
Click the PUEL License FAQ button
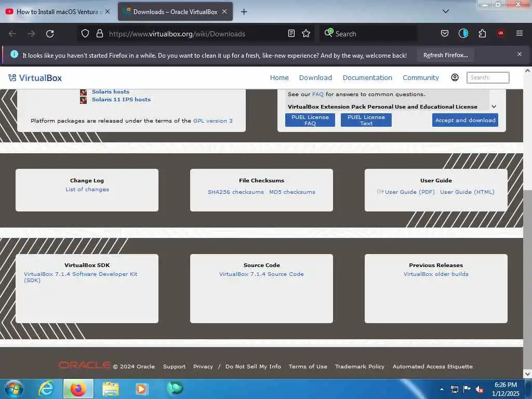[x=310, y=120]
